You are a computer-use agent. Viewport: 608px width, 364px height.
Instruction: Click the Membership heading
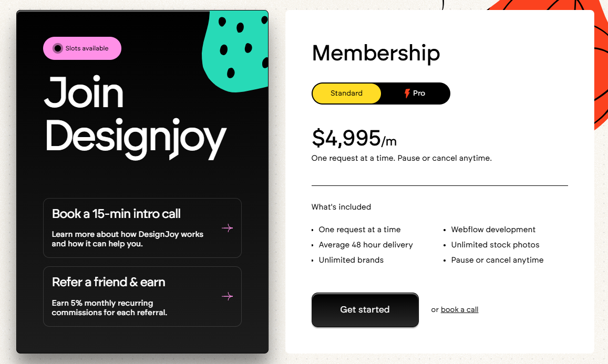tap(376, 53)
